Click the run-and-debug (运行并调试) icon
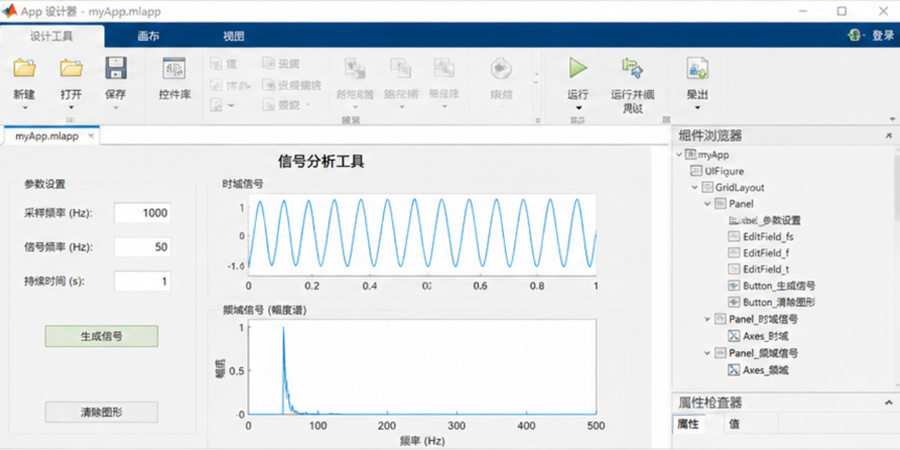This screenshot has height=450, width=900. tap(633, 68)
